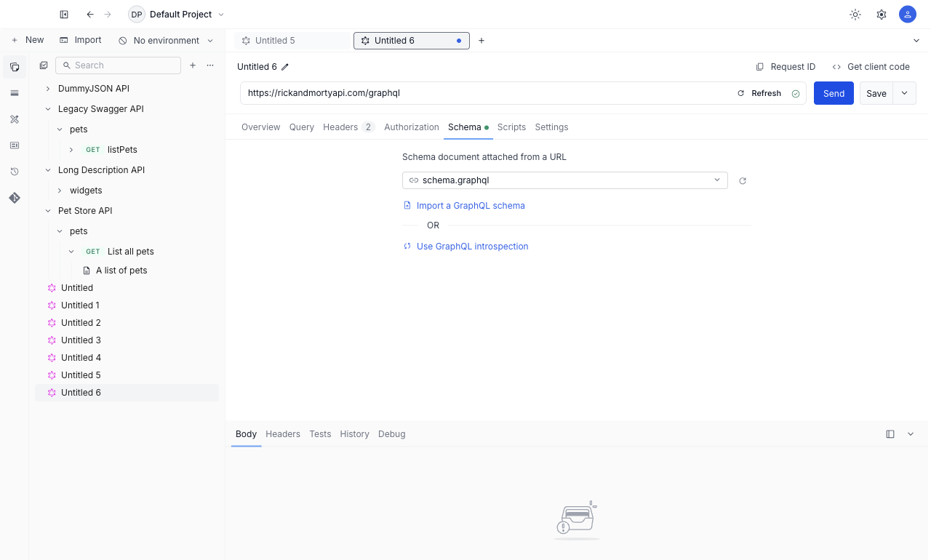Viewport: 931px width, 560px height.
Task: Switch theme with the sun icon
Action: click(855, 15)
